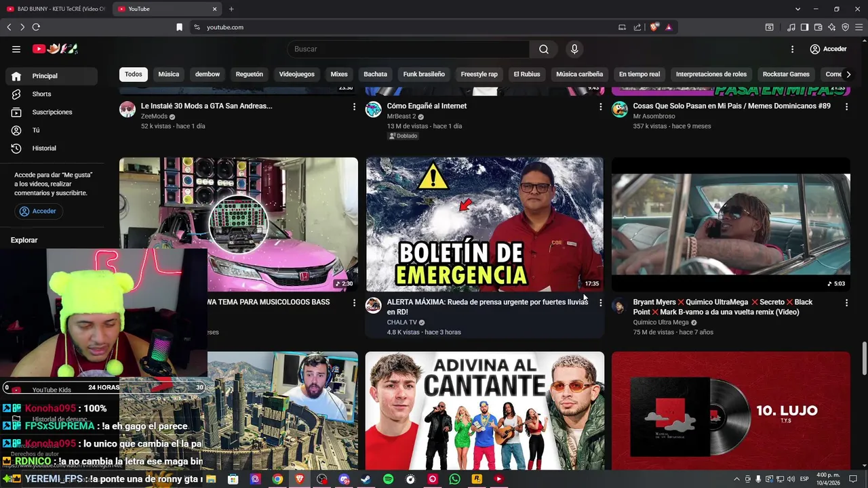
Task: Select the Música filter chip
Action: (x=169, y=74)
